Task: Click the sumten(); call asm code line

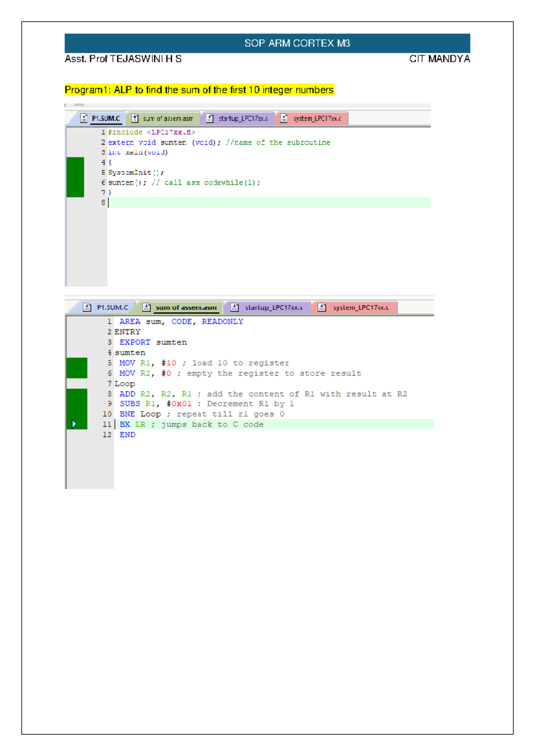Action: coord(184,183)
